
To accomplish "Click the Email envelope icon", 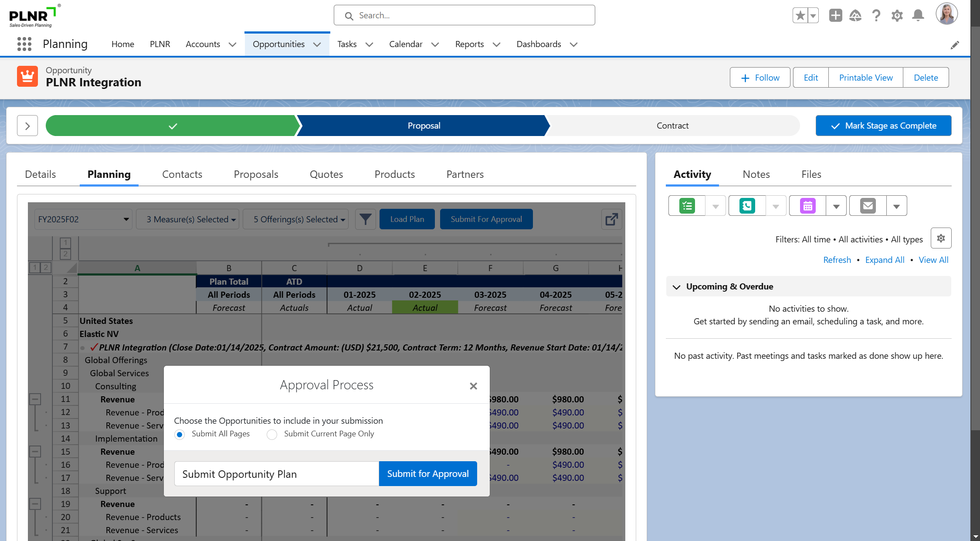I will [868, 206].
